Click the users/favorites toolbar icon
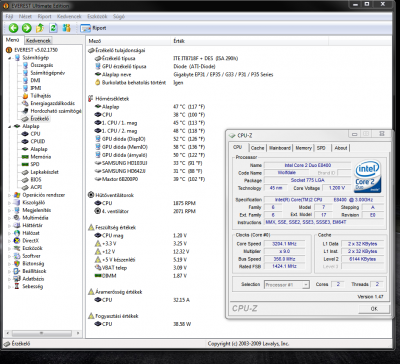Viewport: 400px width, 364px height. (67, 28)
